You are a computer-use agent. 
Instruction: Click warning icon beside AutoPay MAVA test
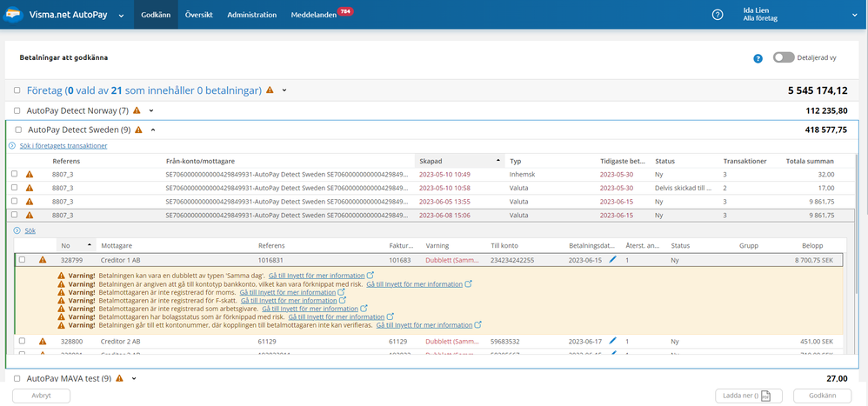pyautogui.click(x=119, y=379)
